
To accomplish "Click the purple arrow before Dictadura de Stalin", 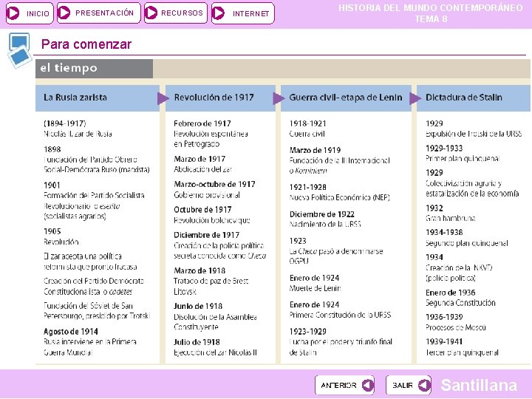I will click(415, 98).
